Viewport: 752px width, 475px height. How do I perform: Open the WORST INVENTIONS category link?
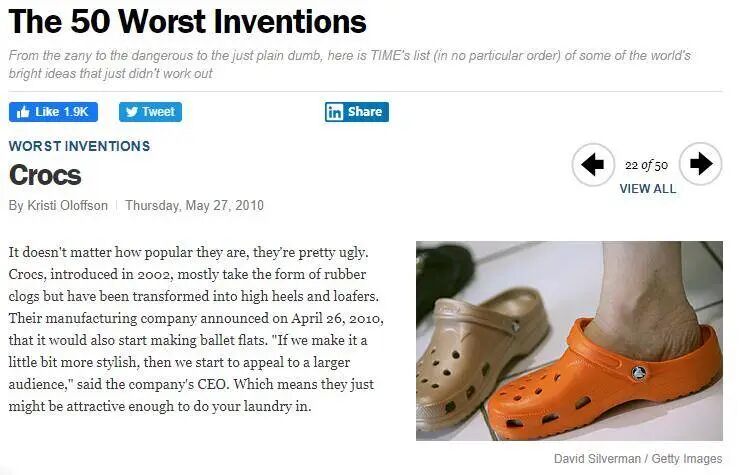tap(79, 146)
